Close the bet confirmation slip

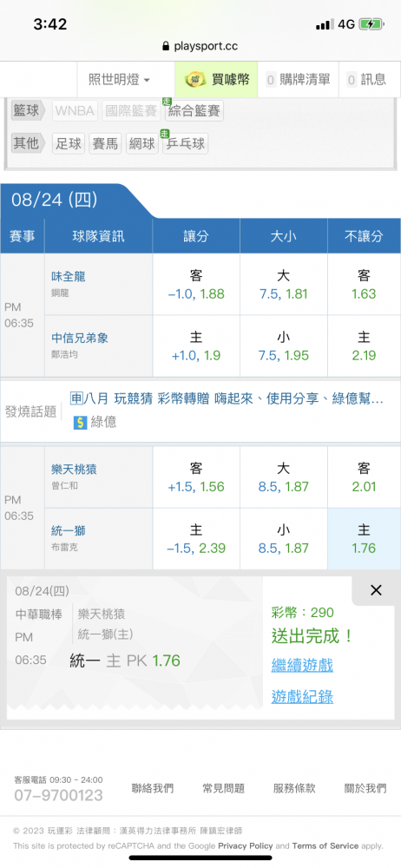[x=376, y=590]
